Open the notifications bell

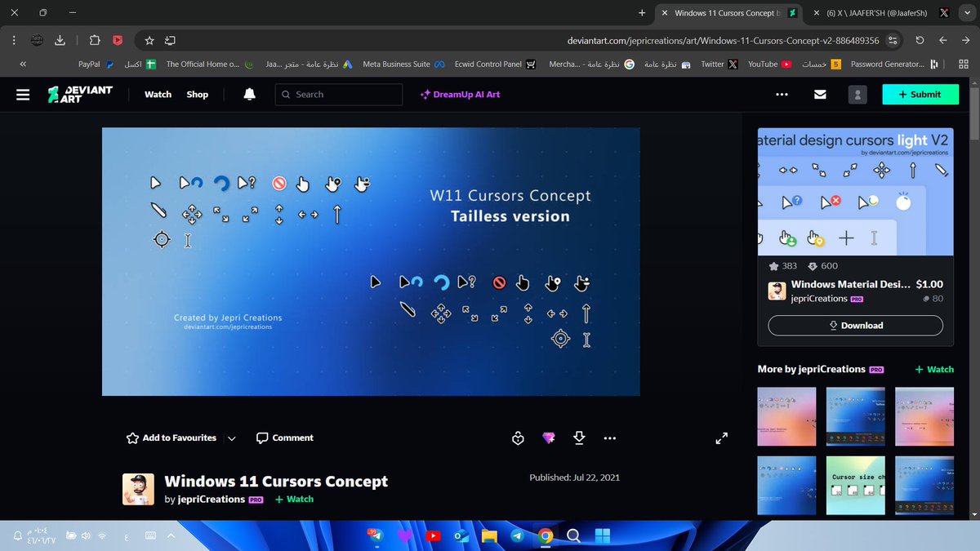tap(249, 95)
